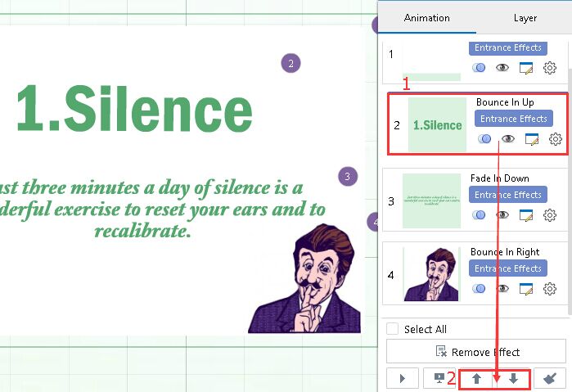Toggle the switch on Bounce In Up row

(x=484, y=139)
